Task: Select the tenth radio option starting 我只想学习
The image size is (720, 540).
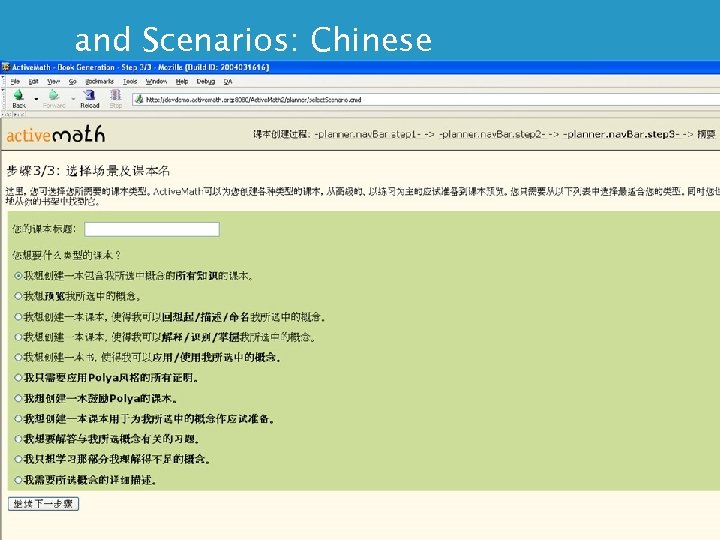Action: point(18,459)
